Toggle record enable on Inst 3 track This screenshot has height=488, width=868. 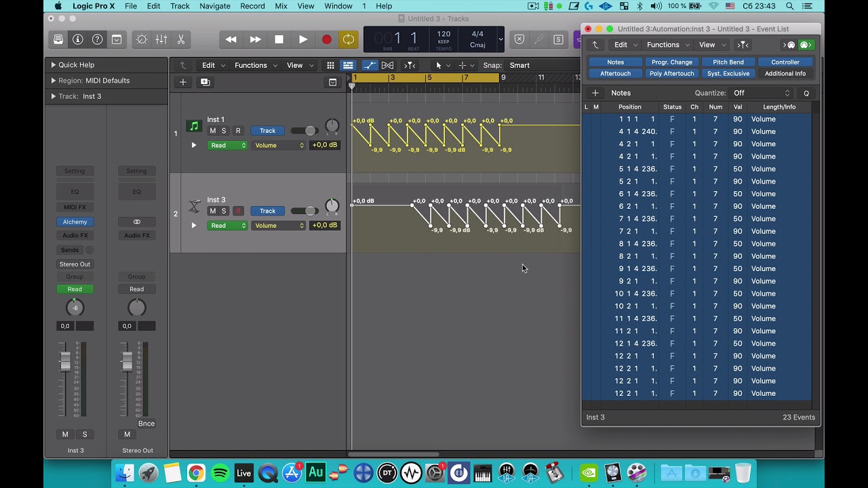coord(238,211)
